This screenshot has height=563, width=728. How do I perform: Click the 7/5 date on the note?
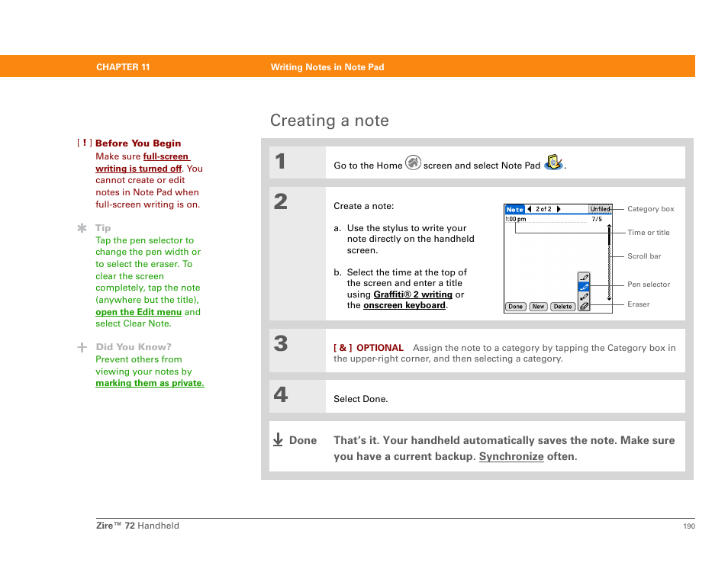click(x=597, y=219)
